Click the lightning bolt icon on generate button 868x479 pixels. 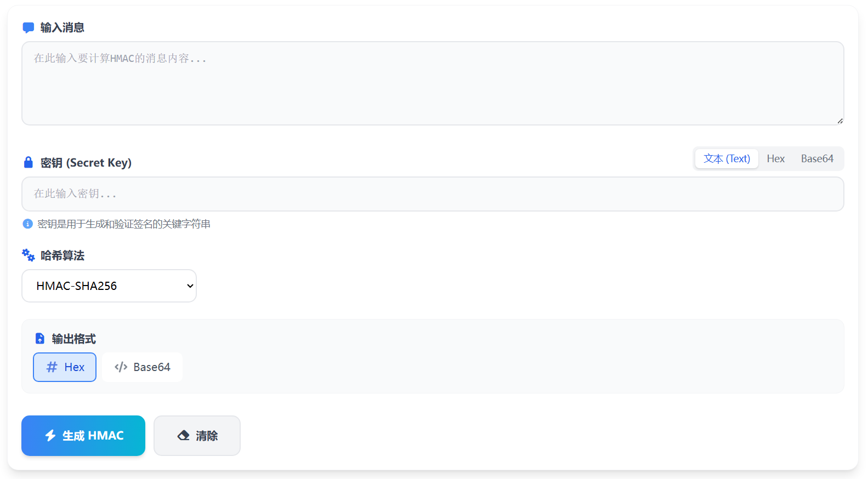pyautogui.click(x=50, y=436)
